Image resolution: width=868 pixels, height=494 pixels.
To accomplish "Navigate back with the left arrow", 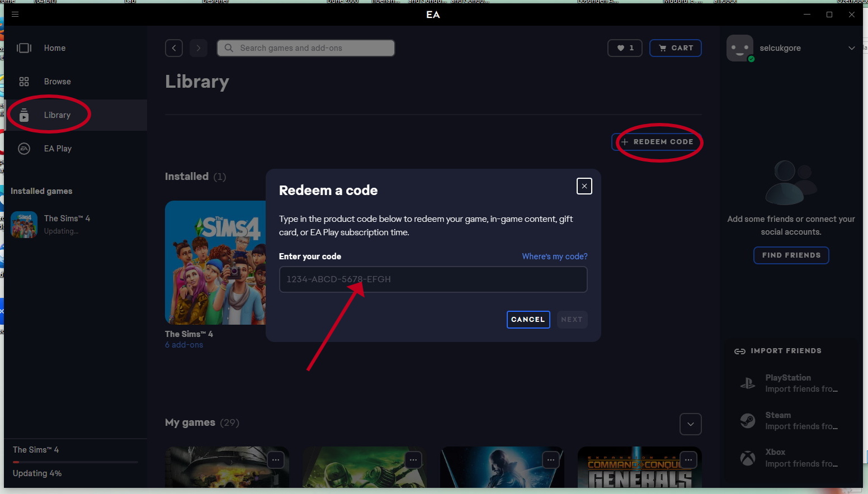I will pos(174,48).
